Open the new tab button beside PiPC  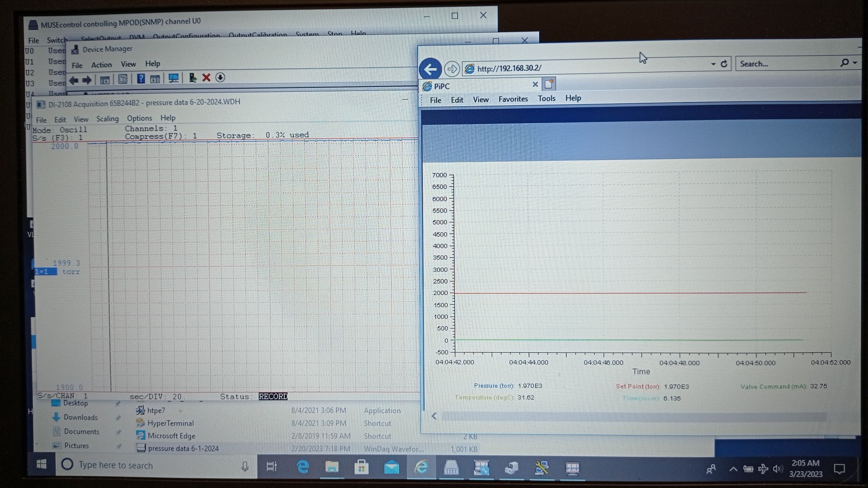[x=549, y=84]
